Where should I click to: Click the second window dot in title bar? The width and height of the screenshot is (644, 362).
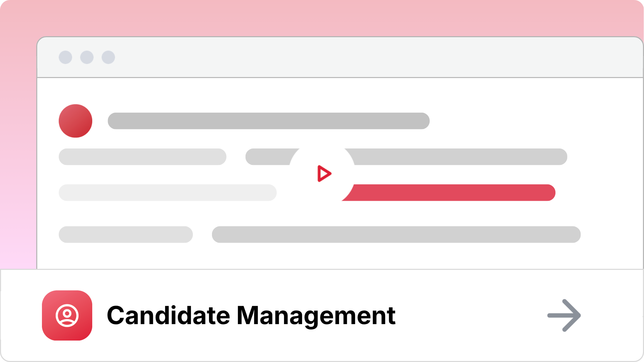[87, 57]
